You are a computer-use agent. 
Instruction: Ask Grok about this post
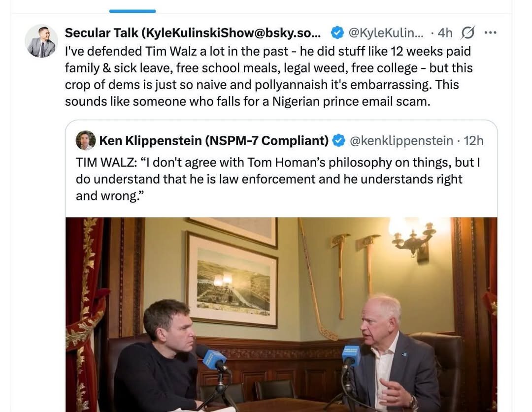pyautogui.click(x=467, y=32)
